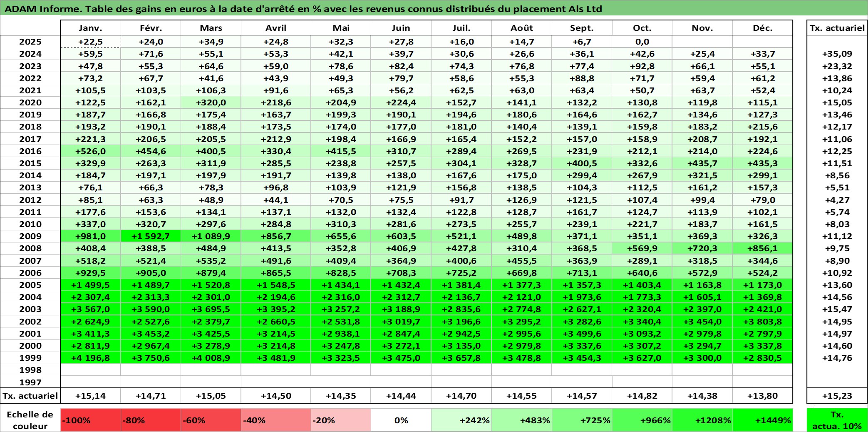Click the Echelle de couleur label
Viewport: 868px width, 432px height.
pyautogui.click(x=30, y=420)
